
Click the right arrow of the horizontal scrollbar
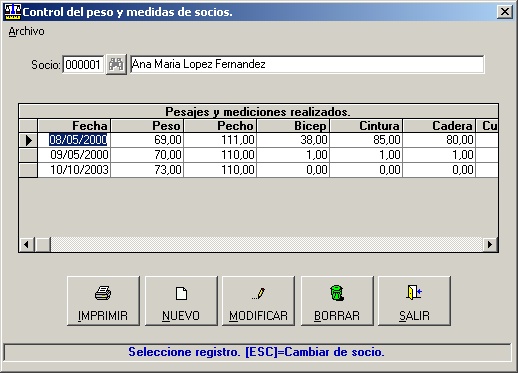[490, 244]
